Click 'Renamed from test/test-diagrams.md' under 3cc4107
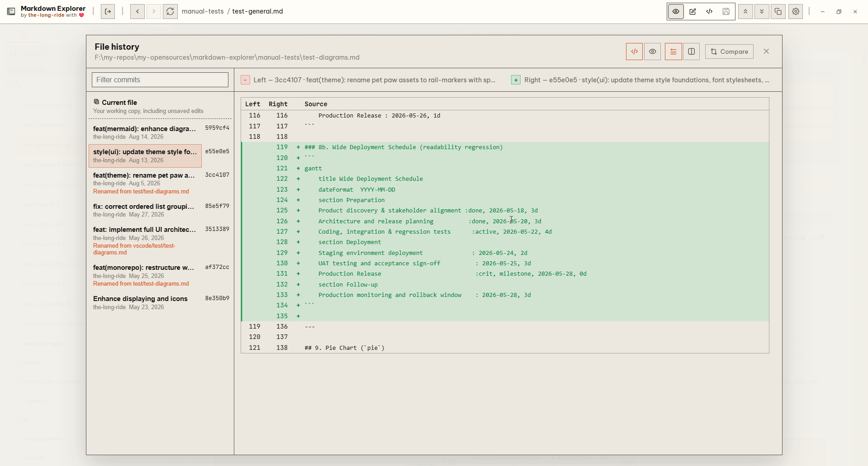 [141, 192]
